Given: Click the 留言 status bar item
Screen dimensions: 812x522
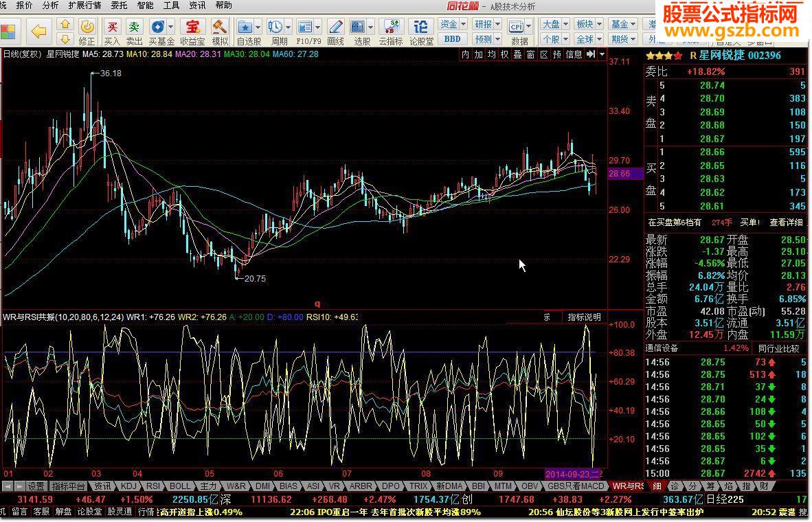Looking at the screenshot, I should click(20, 512).
